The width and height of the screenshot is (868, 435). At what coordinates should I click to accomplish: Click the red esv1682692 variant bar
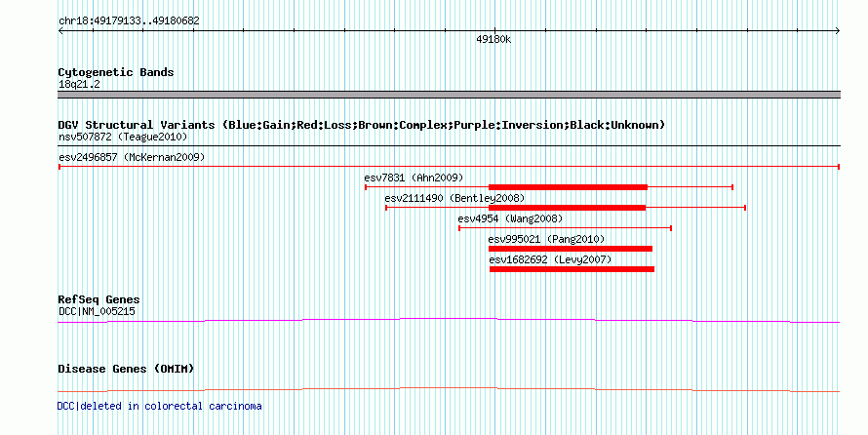pos(572,269)
